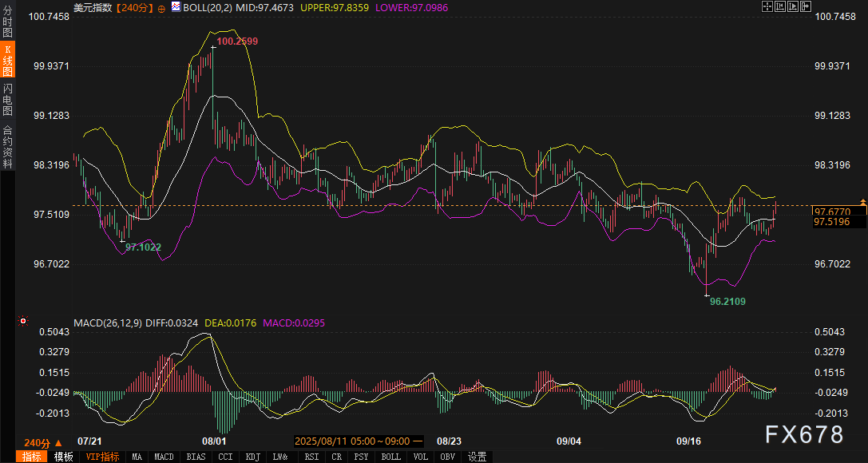This screenshot has height=463, width=868.
Task: Open the 合约资料 side tab
Action: coord(7,147)
